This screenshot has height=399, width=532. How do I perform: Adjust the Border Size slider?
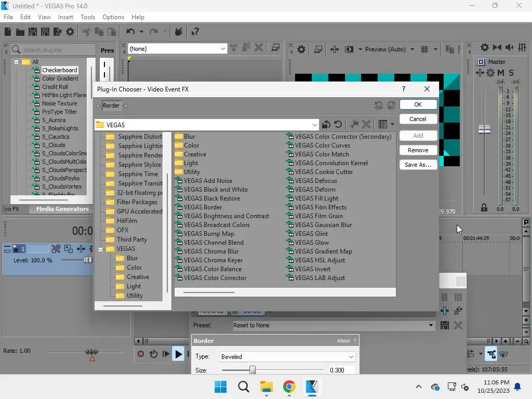252,370
